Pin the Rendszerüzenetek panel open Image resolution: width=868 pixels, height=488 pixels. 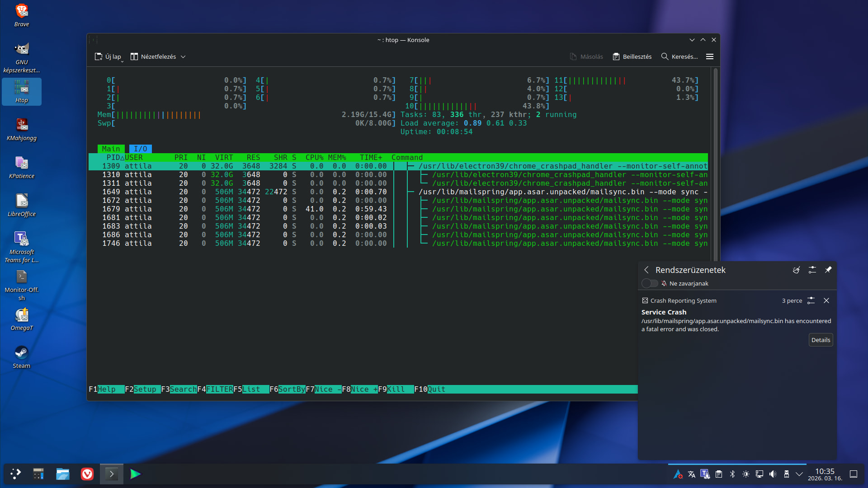[828, 270]
